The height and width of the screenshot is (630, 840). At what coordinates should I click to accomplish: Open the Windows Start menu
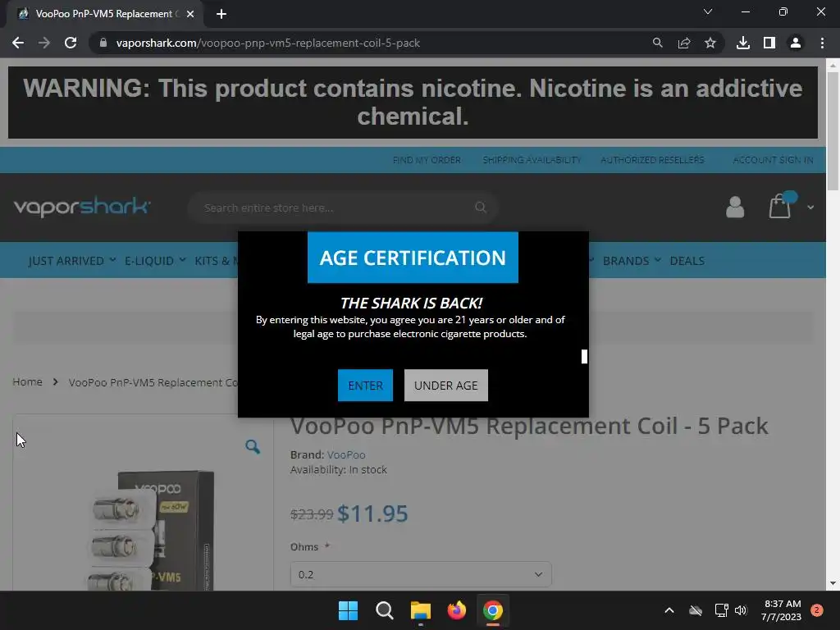[x=348, y=610]
